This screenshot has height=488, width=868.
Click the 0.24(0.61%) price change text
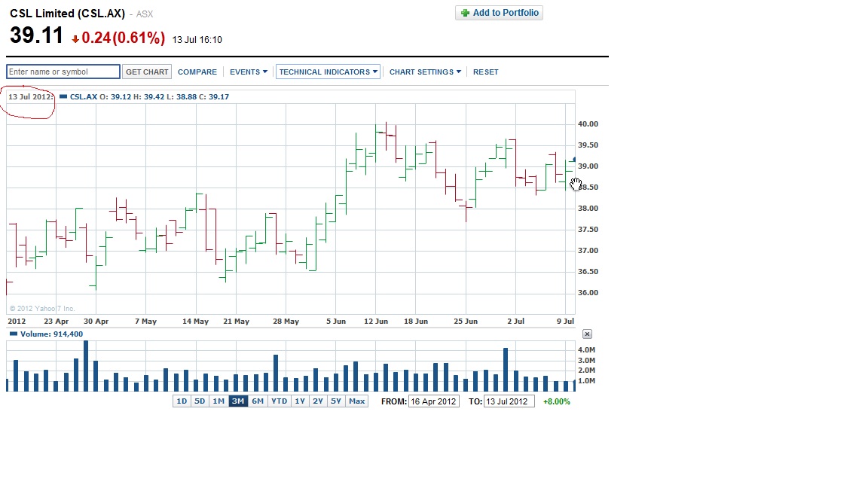124,38
